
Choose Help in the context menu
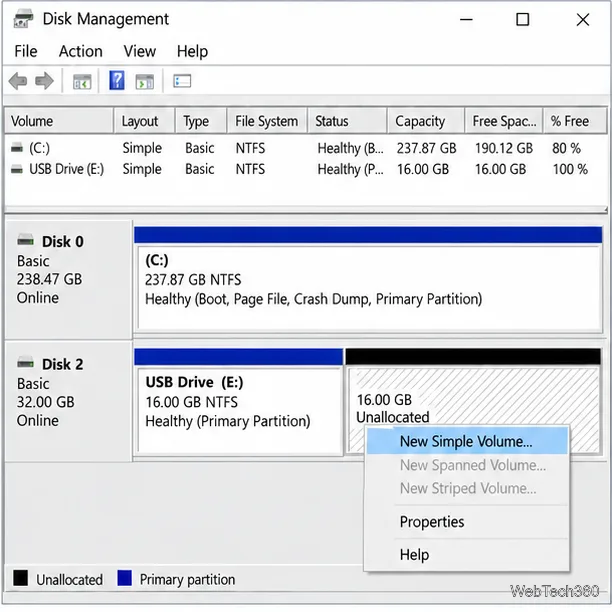coord(467,555)
